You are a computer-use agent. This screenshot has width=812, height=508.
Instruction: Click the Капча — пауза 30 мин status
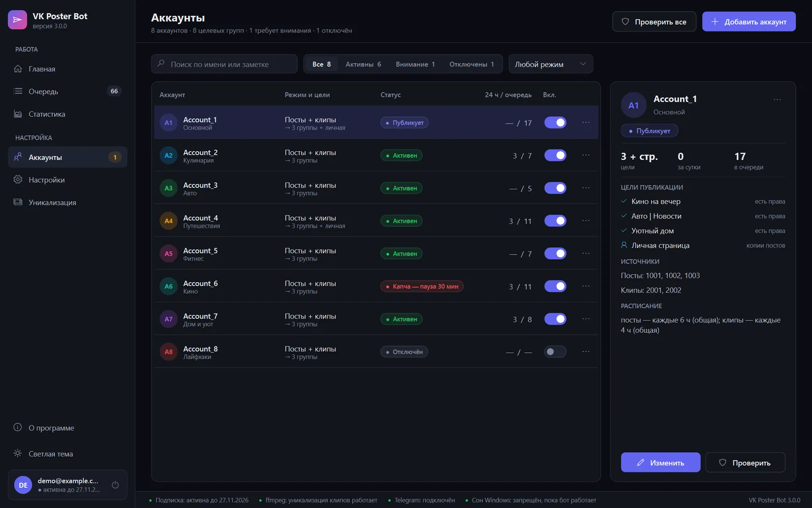[x=422, y=287]
